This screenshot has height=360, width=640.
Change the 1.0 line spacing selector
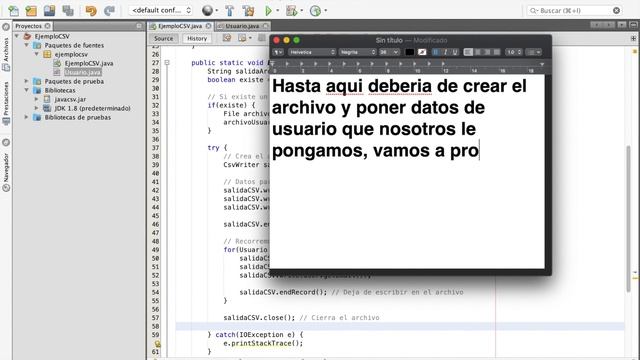tap(514, 52)
